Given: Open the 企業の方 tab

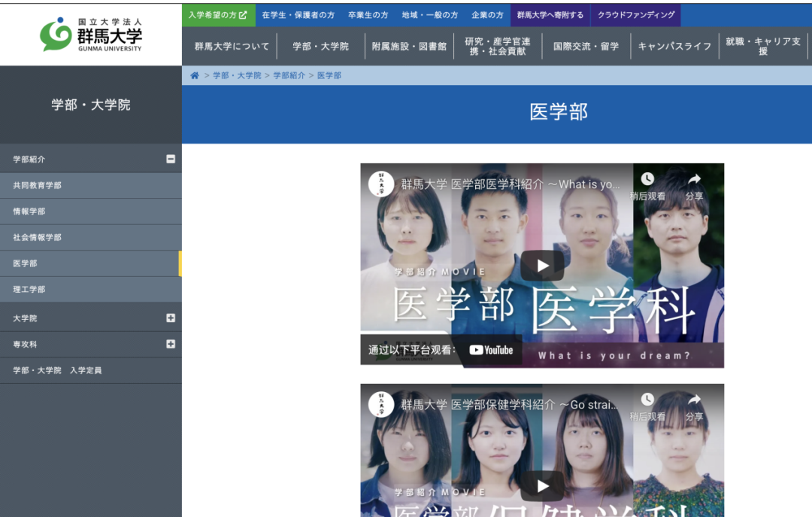Looking at the screenshot, I should point(487,15).
